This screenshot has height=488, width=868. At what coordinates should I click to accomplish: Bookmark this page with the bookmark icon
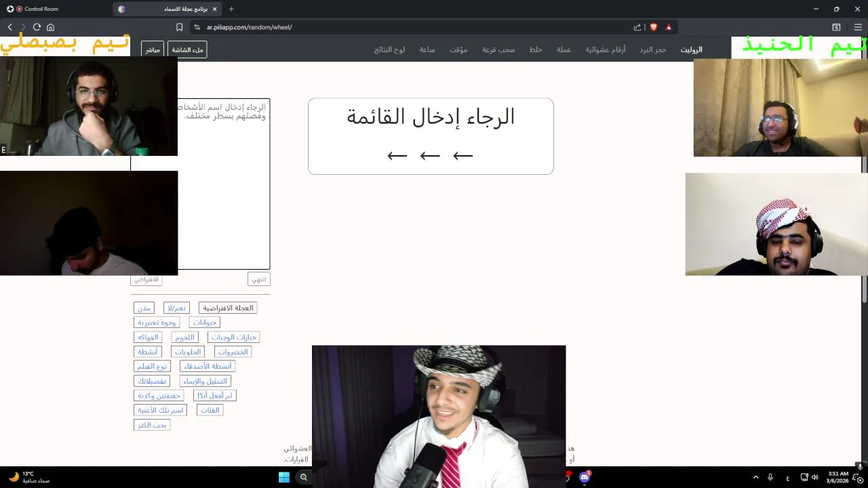(x=179, y=27)
